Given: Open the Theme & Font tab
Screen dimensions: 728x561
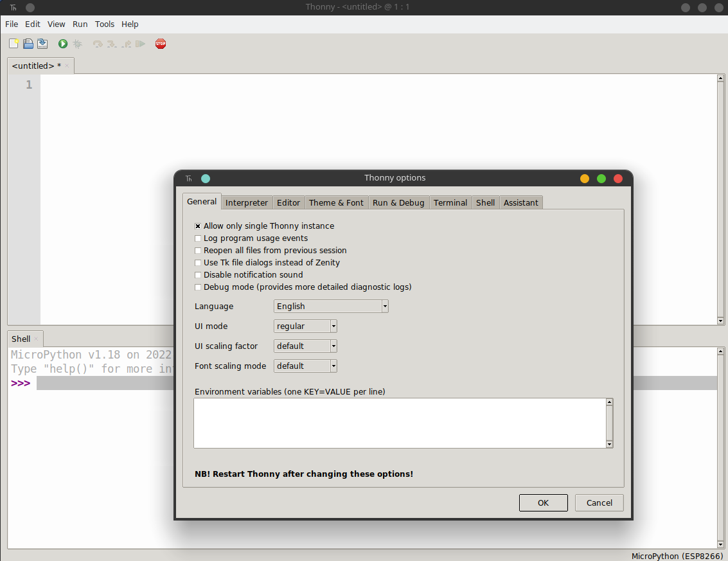Looking at the screenshot, I should tap(336, 202).
